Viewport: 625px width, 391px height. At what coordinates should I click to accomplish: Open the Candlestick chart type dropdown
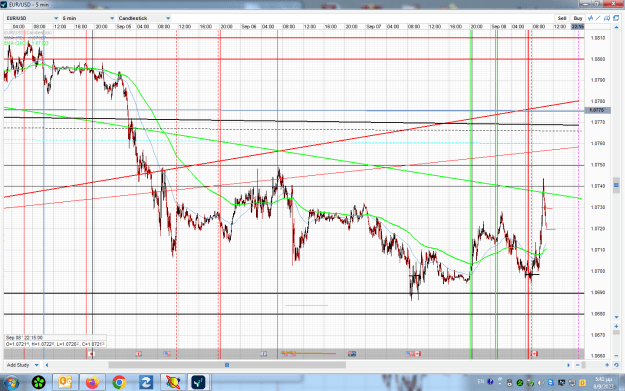[x=144, y=18]
